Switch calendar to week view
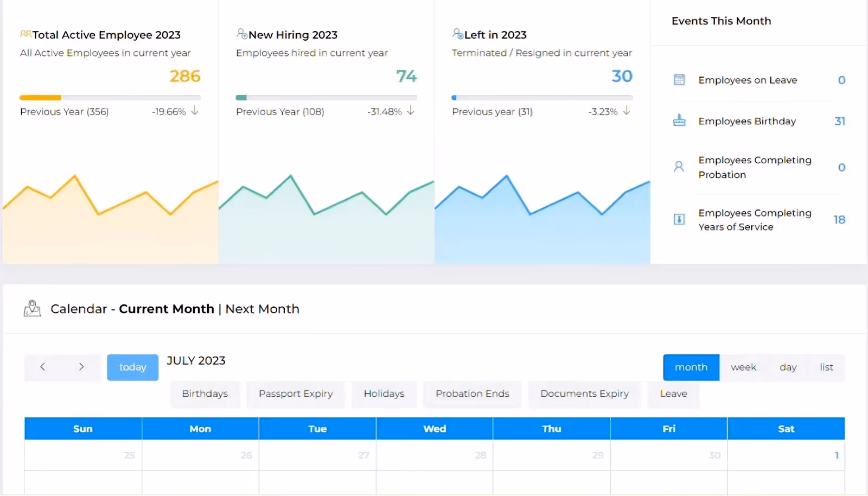 (x=743, y=367)
